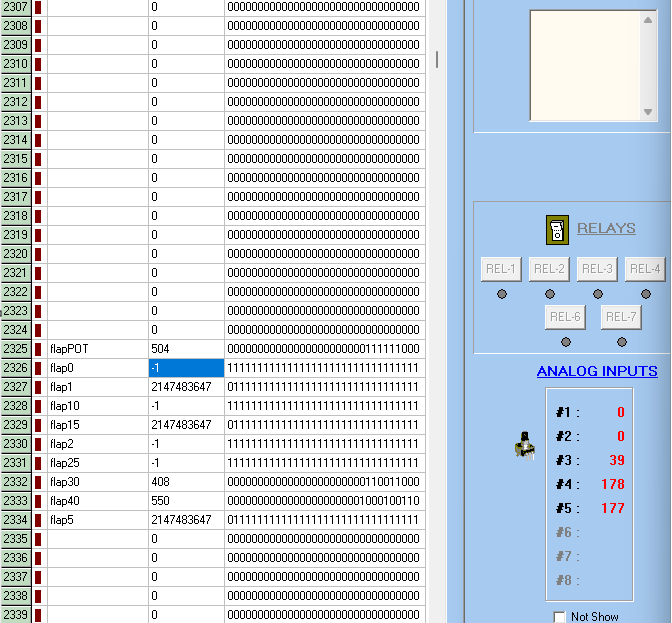Click inside the cream text area
Screen dimensions: 672x623
tap(585, 66)
